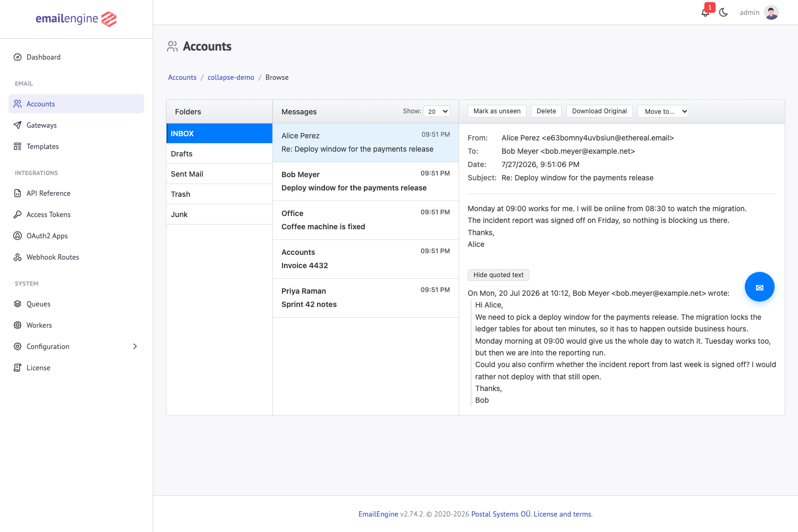Click the Accounts sidebar people icon
The image size is (798, 532).
(x=18, y=104)
